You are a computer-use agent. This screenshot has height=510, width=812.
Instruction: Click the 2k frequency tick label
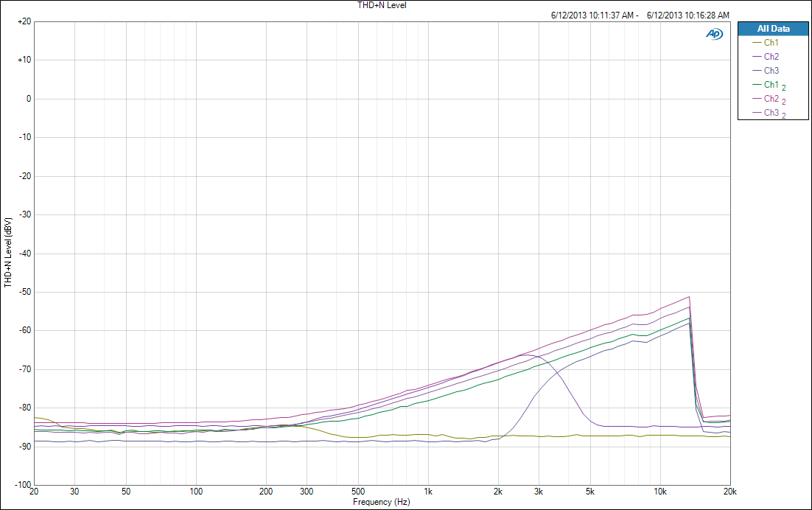pyautogui.click(x=497, y=492)
